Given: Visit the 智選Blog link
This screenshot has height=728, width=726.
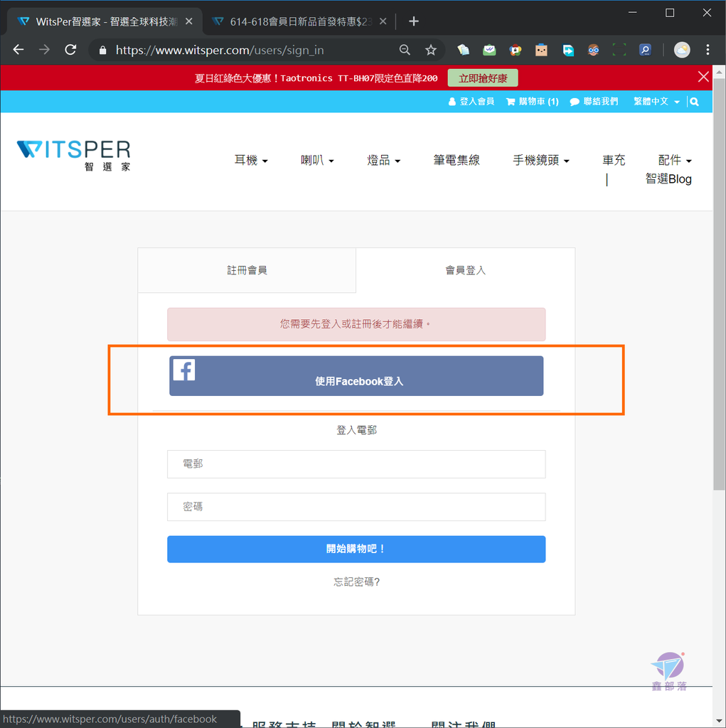Looking at the screenshot, I should 668,179.
